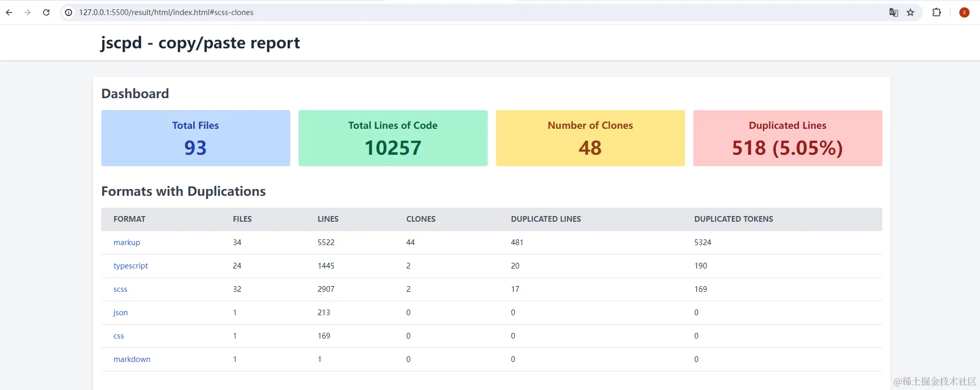Screen dimensions: 980x390
Task: Click the CLONES column header
Action: [x=421, y=219]
